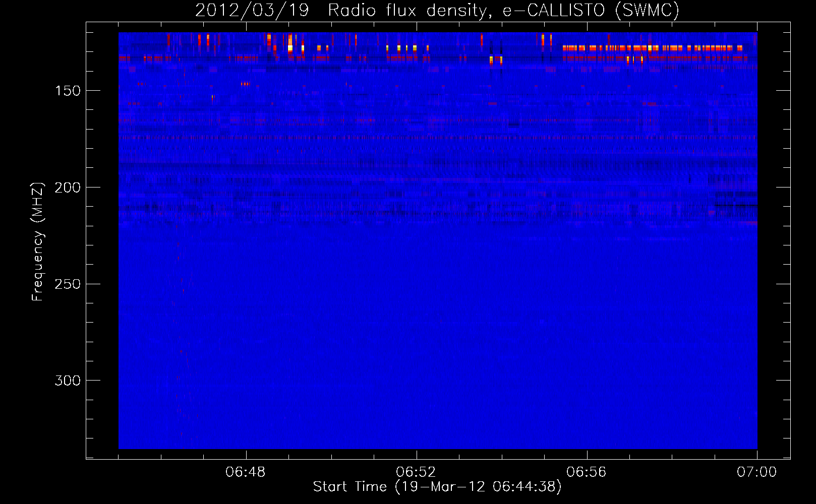The height and width of the screenshot is (504, 816).
Task: Click the 300 frequency tick label
Action: [x=68, y=381]
